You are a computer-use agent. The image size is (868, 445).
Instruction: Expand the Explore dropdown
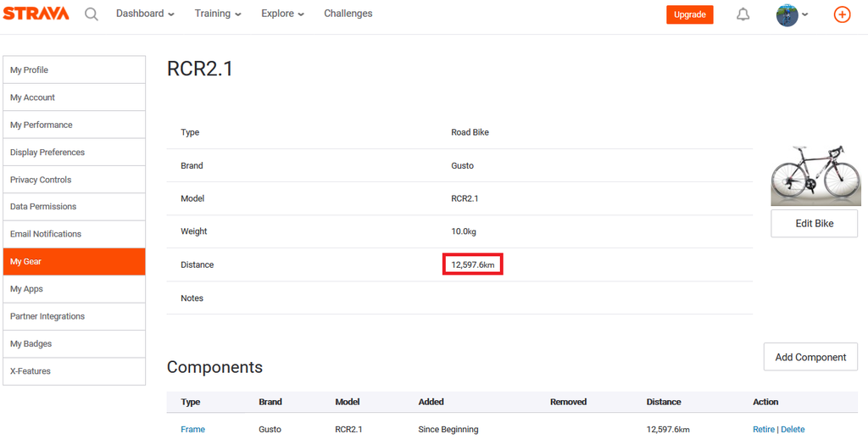coord(283,14)
